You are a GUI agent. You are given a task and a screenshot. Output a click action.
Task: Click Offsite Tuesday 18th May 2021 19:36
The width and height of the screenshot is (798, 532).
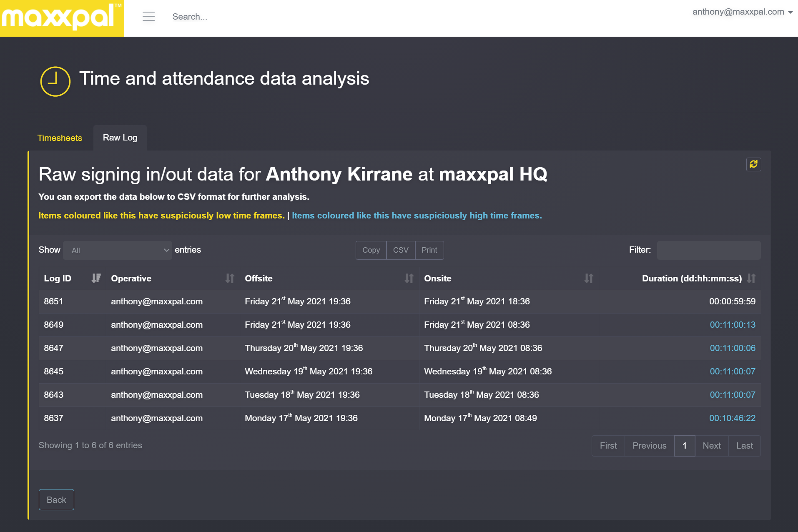coord(302,394)
